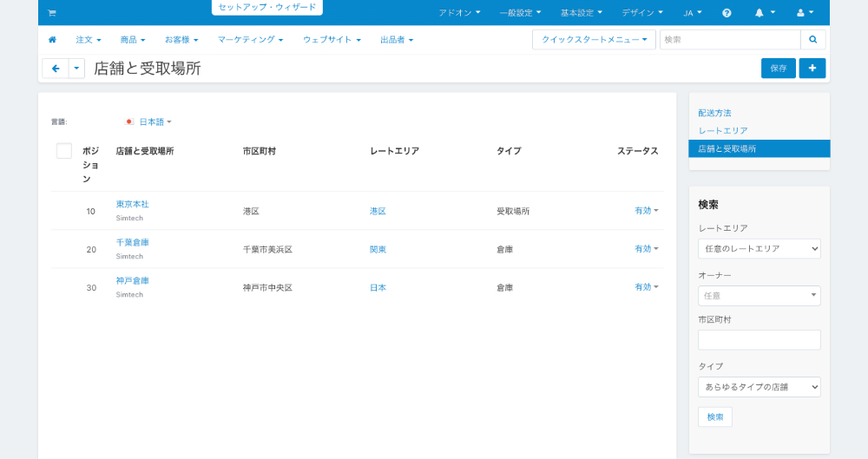
Task: Click the 神戸市中央区 city cell
Action: tap(267, 287)
